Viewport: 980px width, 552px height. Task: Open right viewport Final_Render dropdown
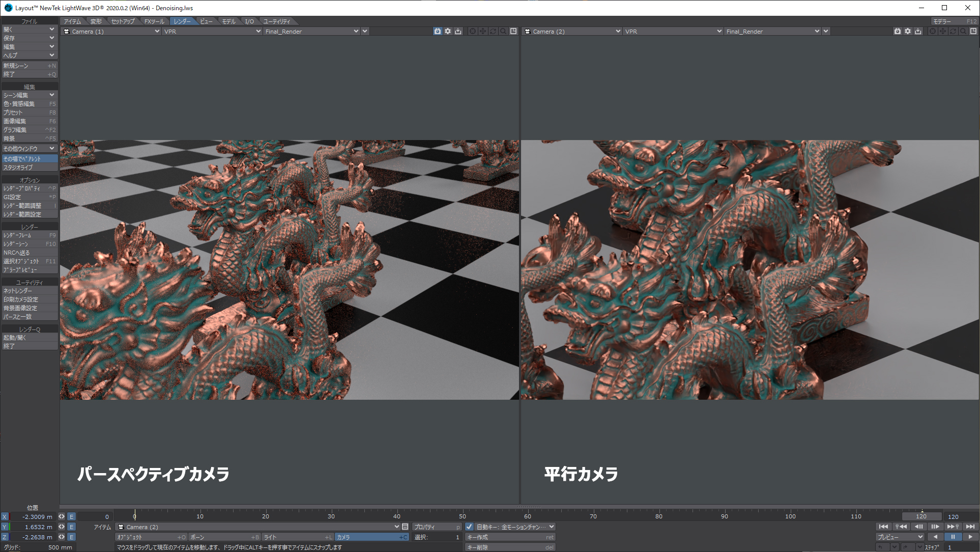click(773, 31)
